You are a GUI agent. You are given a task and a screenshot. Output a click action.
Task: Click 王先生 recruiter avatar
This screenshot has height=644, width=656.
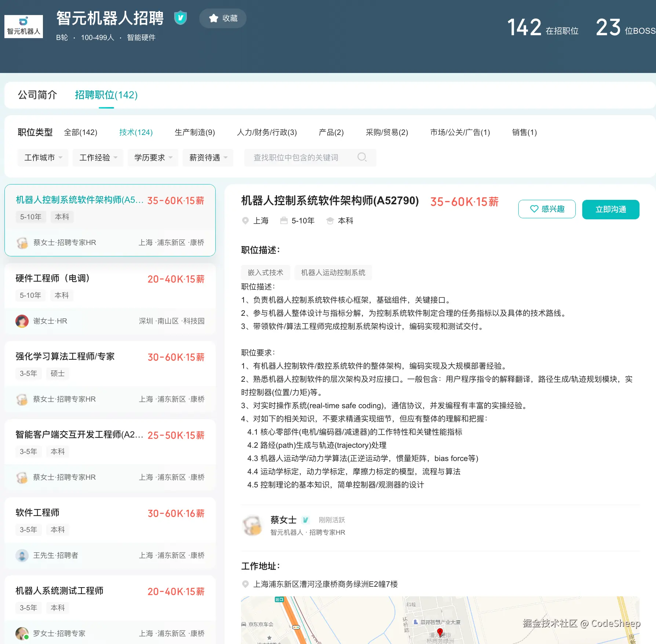(x=22, y=556)
